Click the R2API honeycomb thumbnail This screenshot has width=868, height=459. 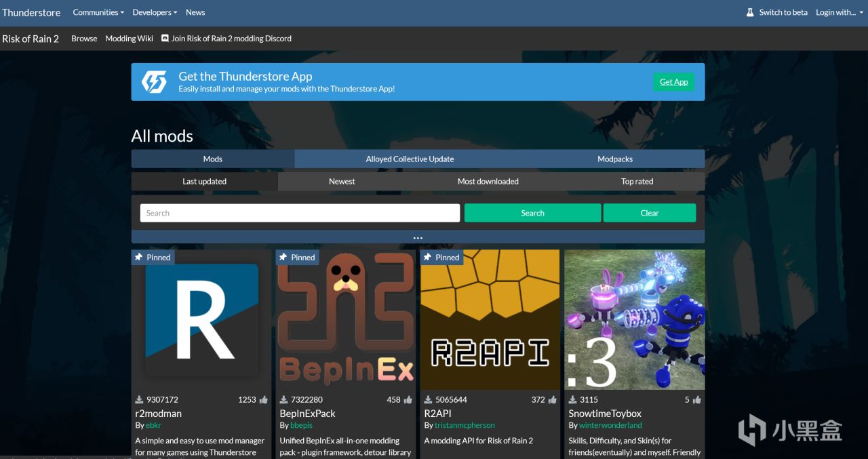[490, 319]
